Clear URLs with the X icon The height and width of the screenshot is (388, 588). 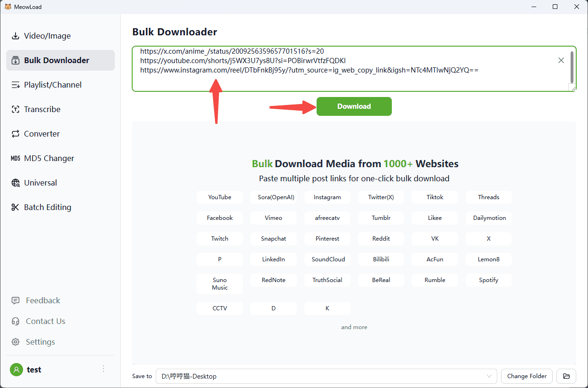[x=561, y=60]
